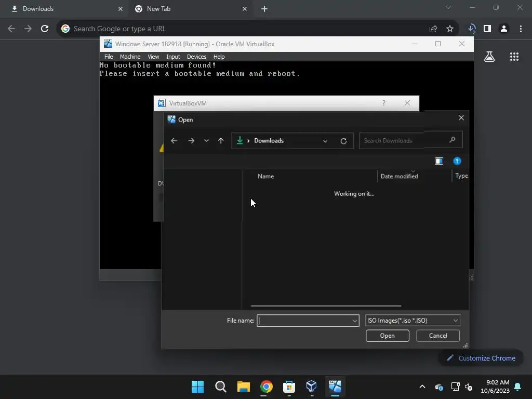
Task: Bookmark this tab with star icon
Action: [x=450, y=29]
